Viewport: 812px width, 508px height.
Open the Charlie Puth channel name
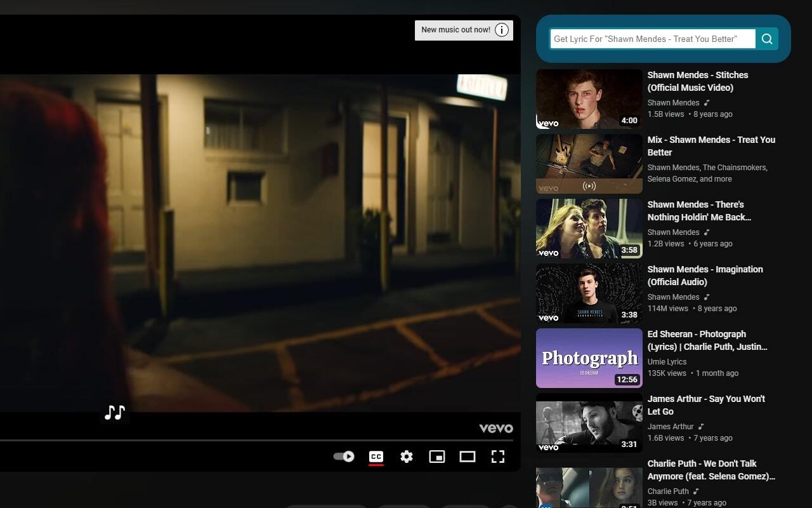pos(668,491)
